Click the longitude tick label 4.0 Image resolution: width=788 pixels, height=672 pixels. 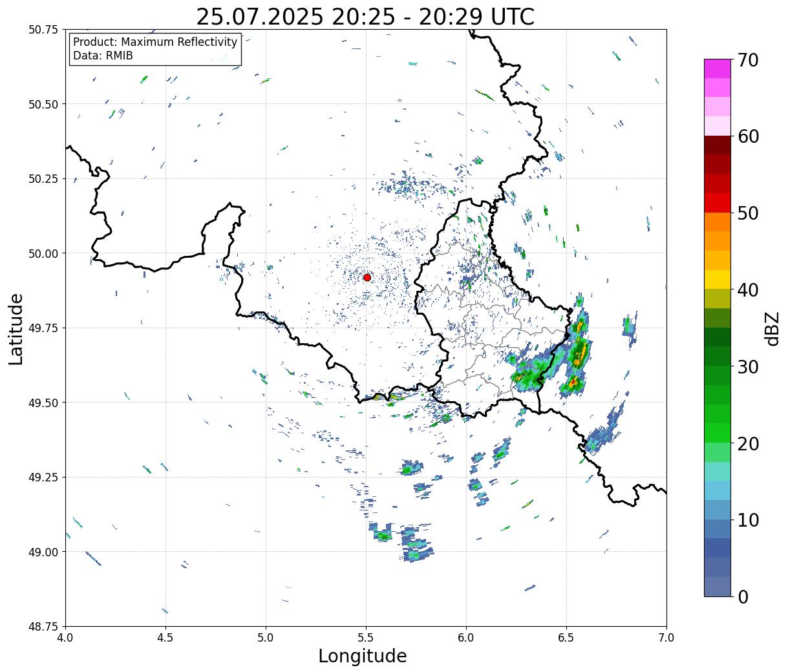pos(66,638)
